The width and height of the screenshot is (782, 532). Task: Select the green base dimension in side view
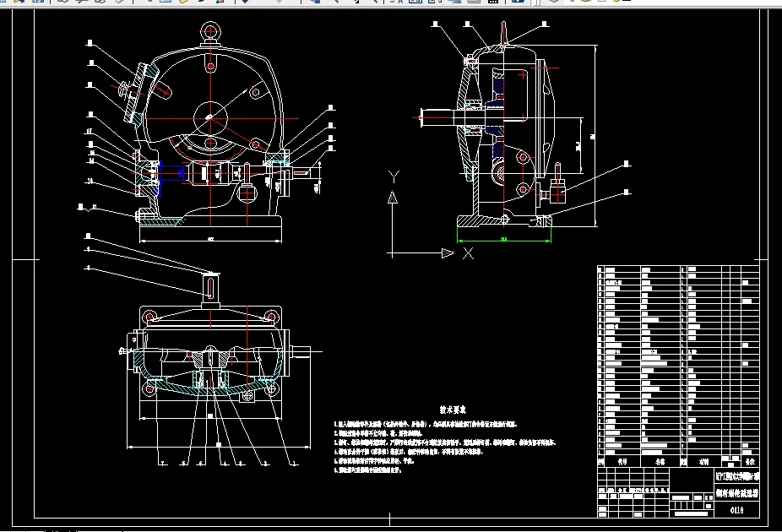[x=503, y=241]
